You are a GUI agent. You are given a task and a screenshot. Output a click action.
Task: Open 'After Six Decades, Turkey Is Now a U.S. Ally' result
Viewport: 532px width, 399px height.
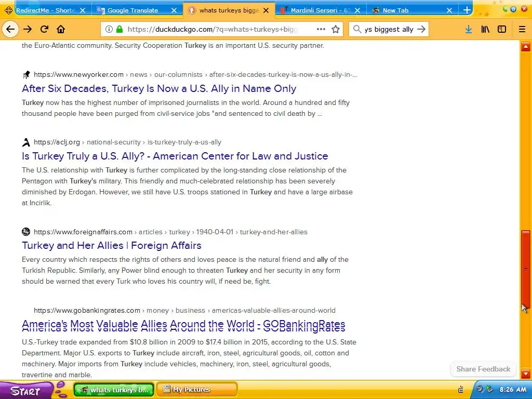(159, 88)
